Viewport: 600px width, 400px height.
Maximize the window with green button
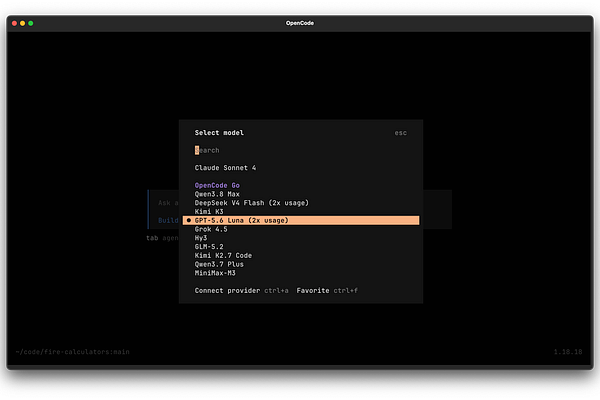31,23
